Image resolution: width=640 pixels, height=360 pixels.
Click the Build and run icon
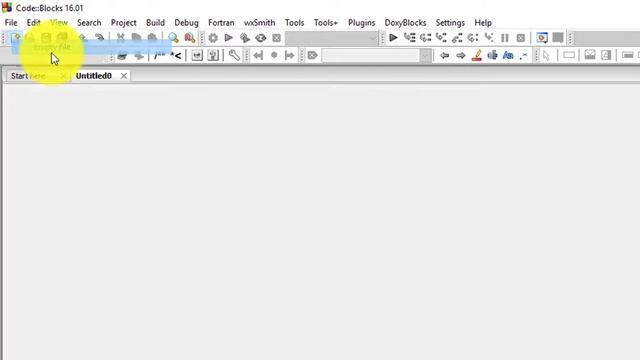pyautogui.click(x=244, y=38)
